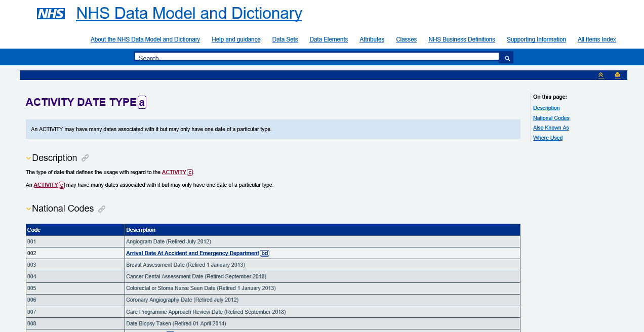The image size is (644, 332).
Task: Jump to National Codes in On this page
Action: click(x=551, y=118)
